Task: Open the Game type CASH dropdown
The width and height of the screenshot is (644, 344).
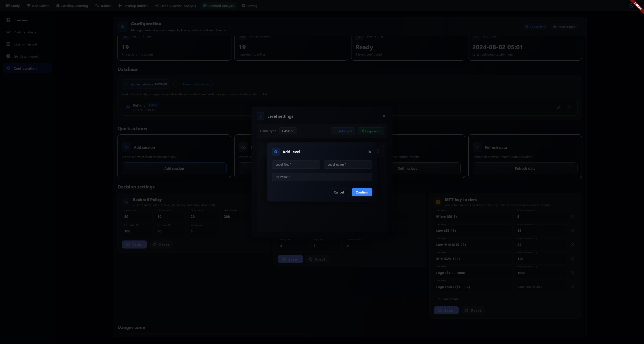Action: tap(288, 131)
